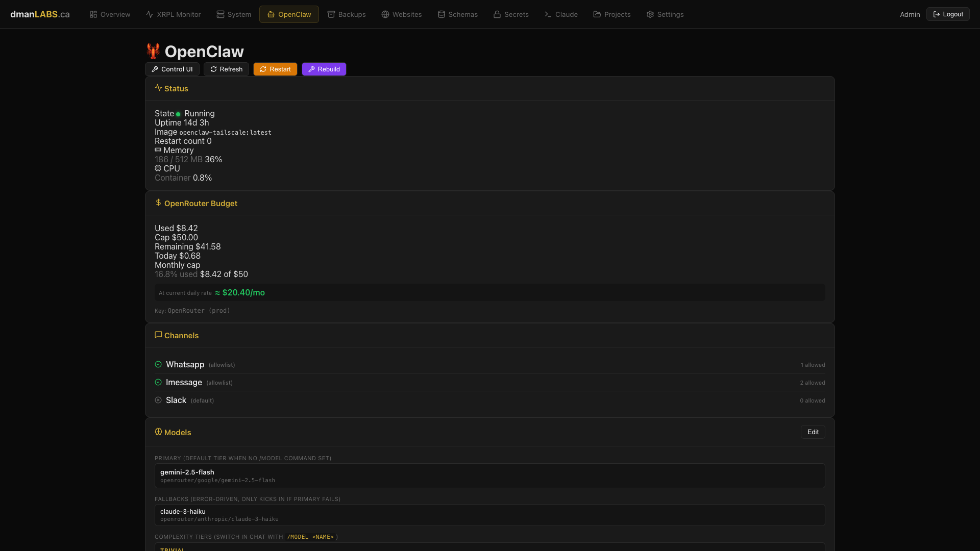The width and height of the screenshot is (980, 551).
Task: Select the OpenClaw tab
Action: tap(289, 14)
